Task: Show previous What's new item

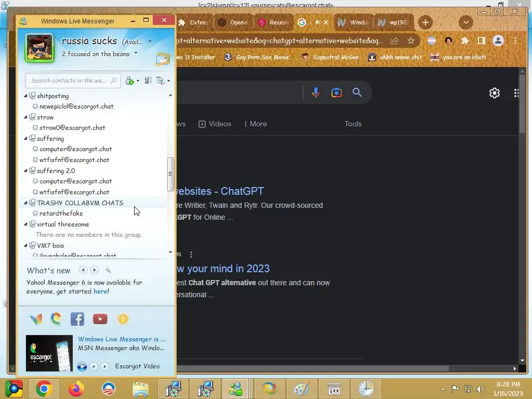Action: pyautogui.click(x=83, y=270)
